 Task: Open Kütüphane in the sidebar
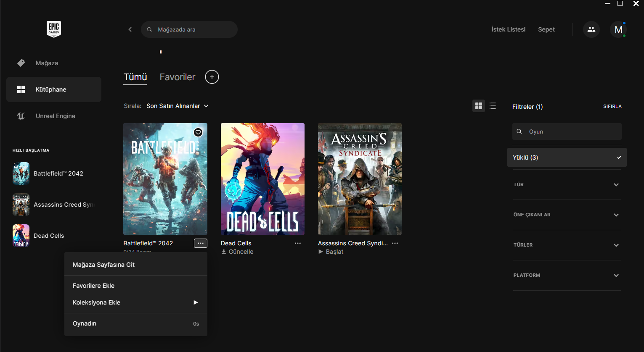[x=54, y=89]
